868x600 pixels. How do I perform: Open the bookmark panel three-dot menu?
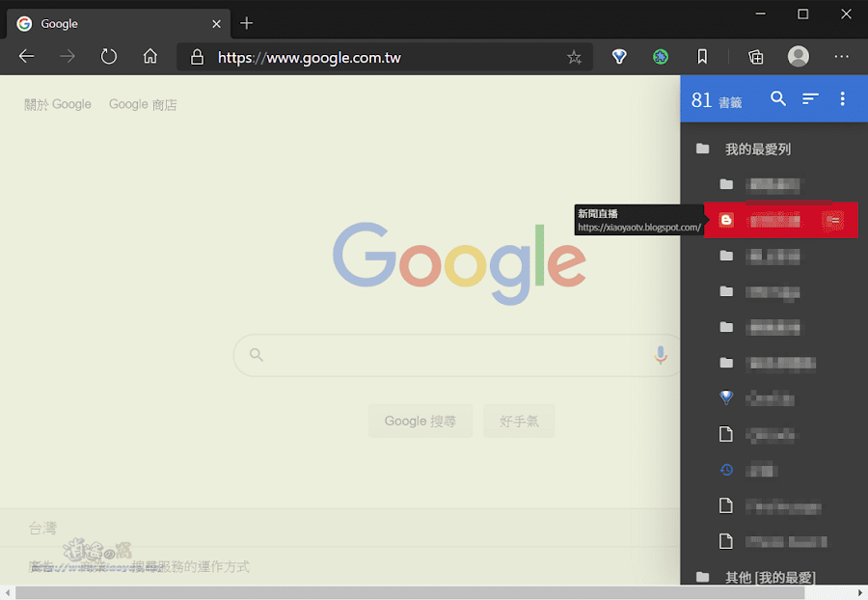843,98
